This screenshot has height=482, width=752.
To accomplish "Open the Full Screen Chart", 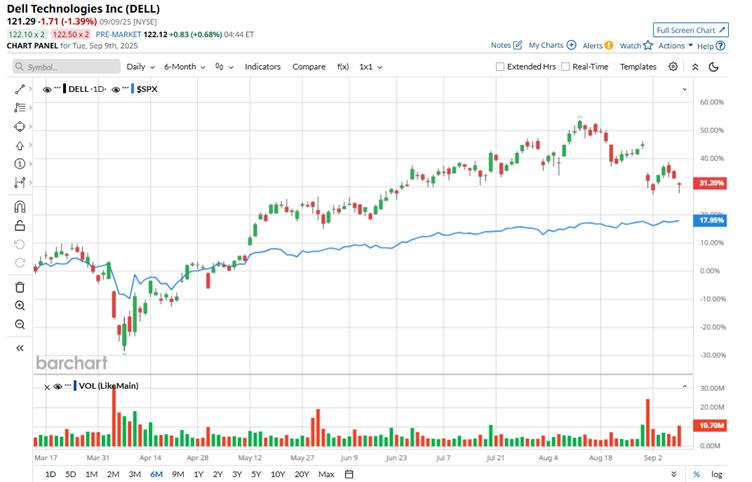I will (x=691, y=30).
